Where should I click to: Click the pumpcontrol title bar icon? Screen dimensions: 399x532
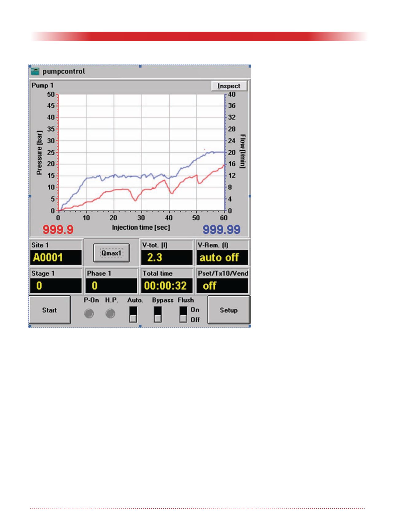click(35, 71)
